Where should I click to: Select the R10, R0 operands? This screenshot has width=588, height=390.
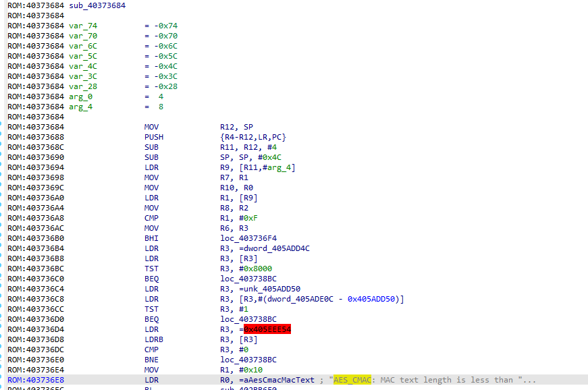click(237, 188)
